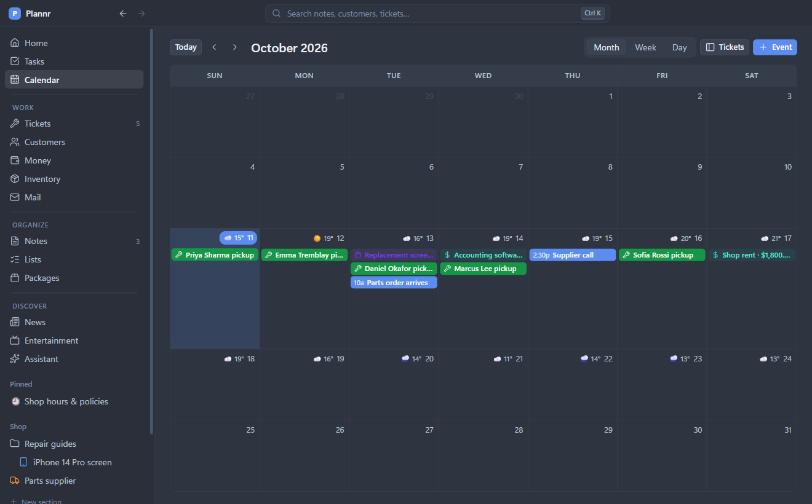Open News in the sidebar
This screenshot has width=812, height=504.
(74, 322)
